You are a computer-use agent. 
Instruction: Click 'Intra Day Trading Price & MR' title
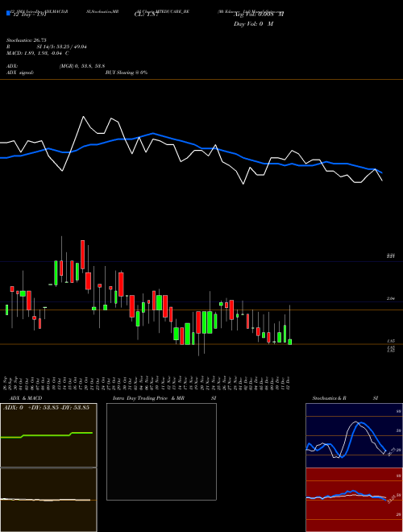click(148, 398)
